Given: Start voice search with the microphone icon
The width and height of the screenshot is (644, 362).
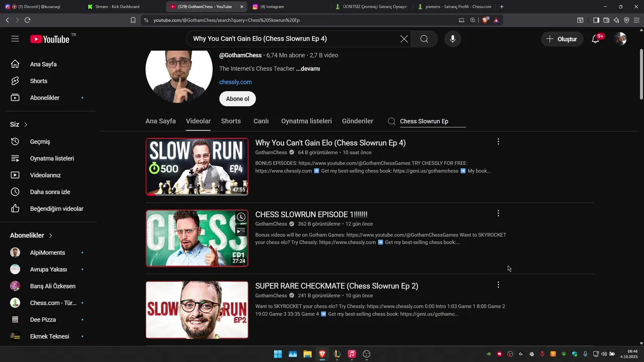Looking at the screenshot, I should coord(453,39).
